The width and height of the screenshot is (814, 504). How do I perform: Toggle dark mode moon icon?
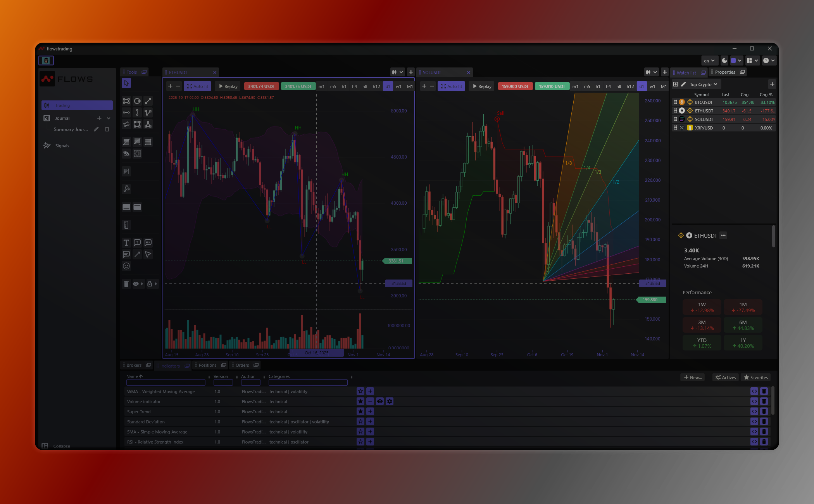(x=724, y=60)
